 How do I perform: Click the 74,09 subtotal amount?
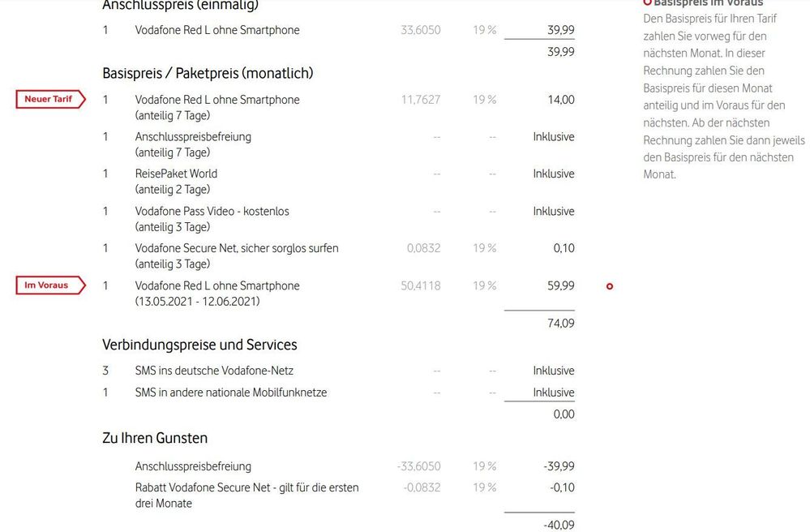click(559, 324)
